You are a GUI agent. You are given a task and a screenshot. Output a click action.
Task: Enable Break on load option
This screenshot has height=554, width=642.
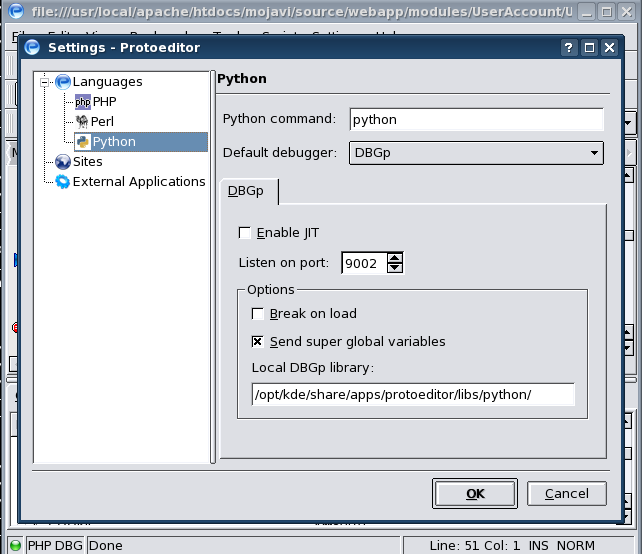(258, 314)
